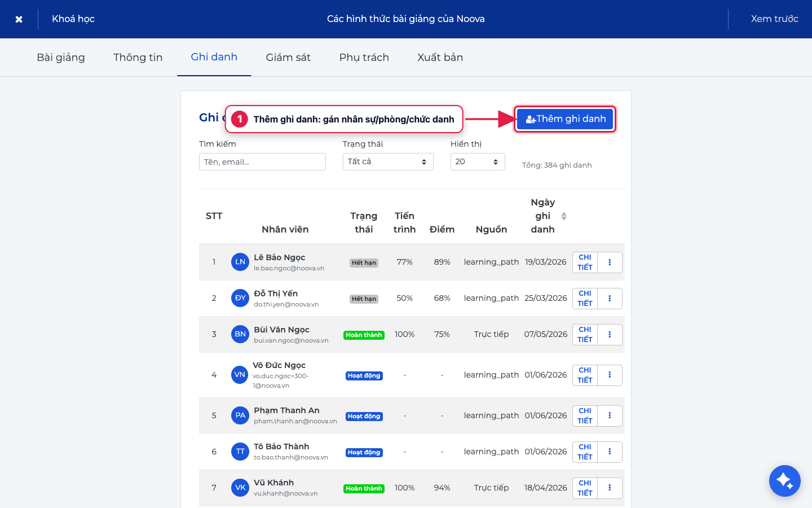Click the Trạng thái column header
Image resolution: width=812 pixels, height=508 pixels.
pos(364,222)
